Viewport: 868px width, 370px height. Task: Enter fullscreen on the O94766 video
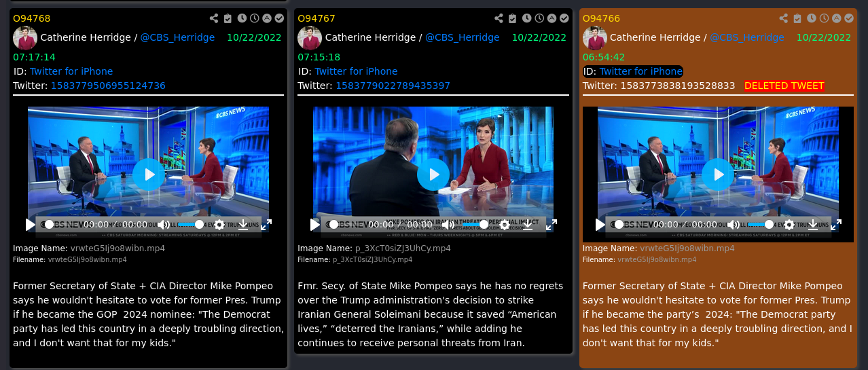pyautogui.click(x=836, y=224)
